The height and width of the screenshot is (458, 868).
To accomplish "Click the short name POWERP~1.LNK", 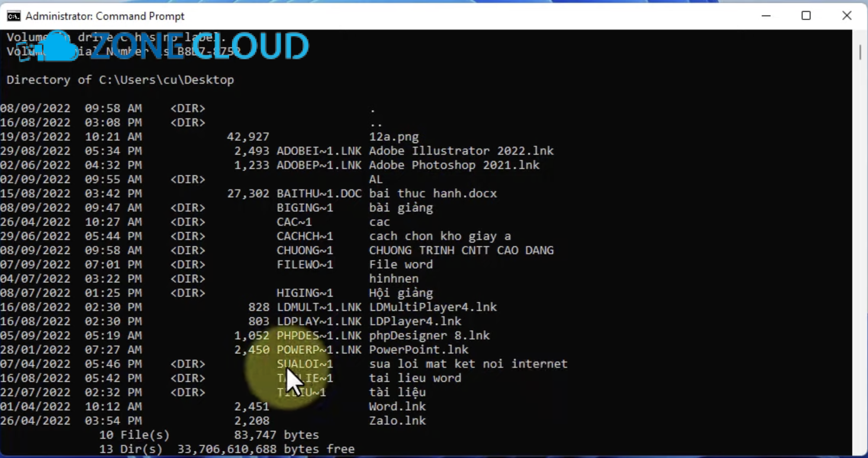I will (x=319, y=350).
